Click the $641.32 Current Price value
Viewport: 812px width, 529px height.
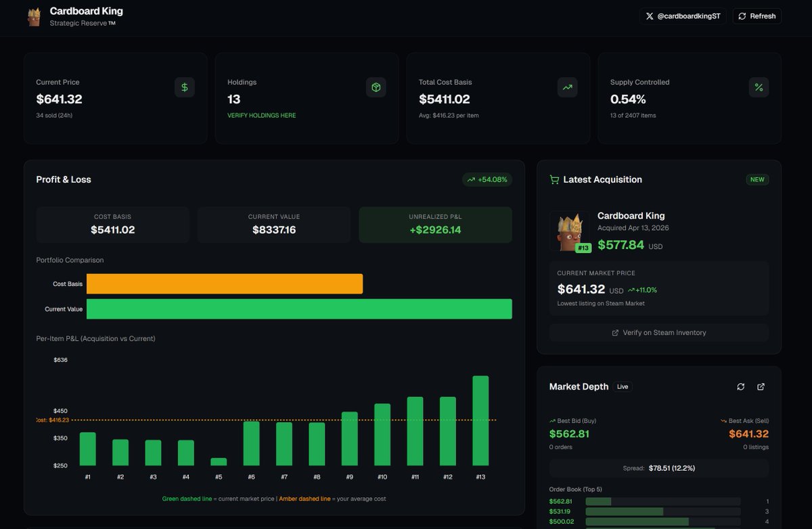[60, 99]
